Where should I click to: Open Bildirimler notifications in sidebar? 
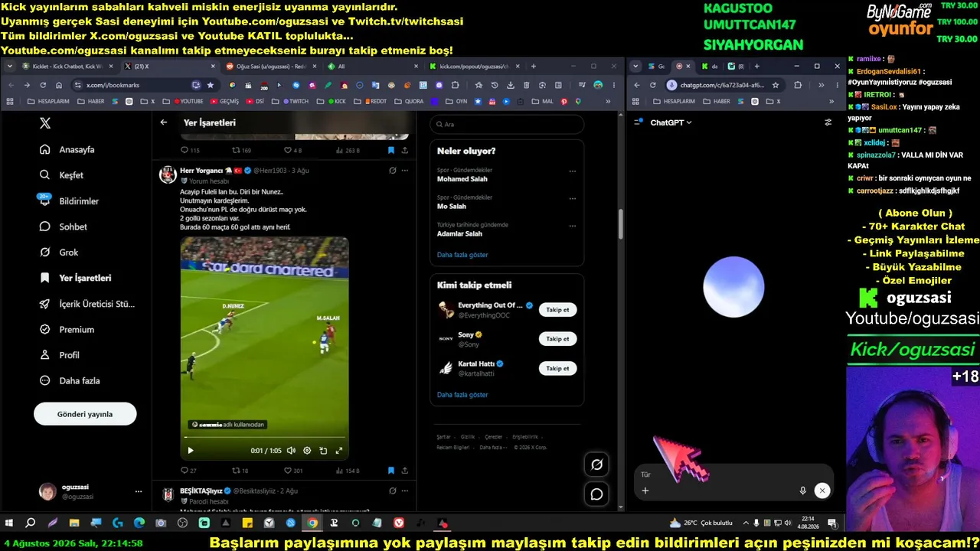pos(69,201)
